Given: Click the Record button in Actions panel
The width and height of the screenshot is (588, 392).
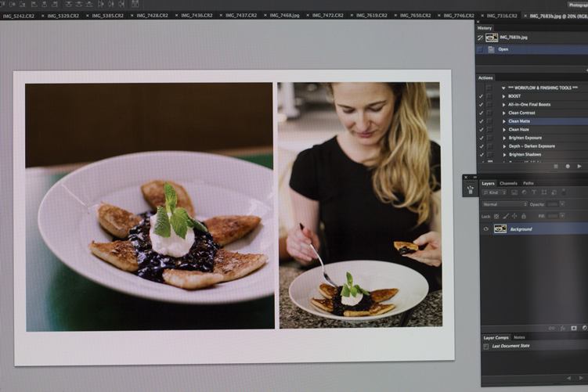Looking at the screenshot, I should click(568, 166).
